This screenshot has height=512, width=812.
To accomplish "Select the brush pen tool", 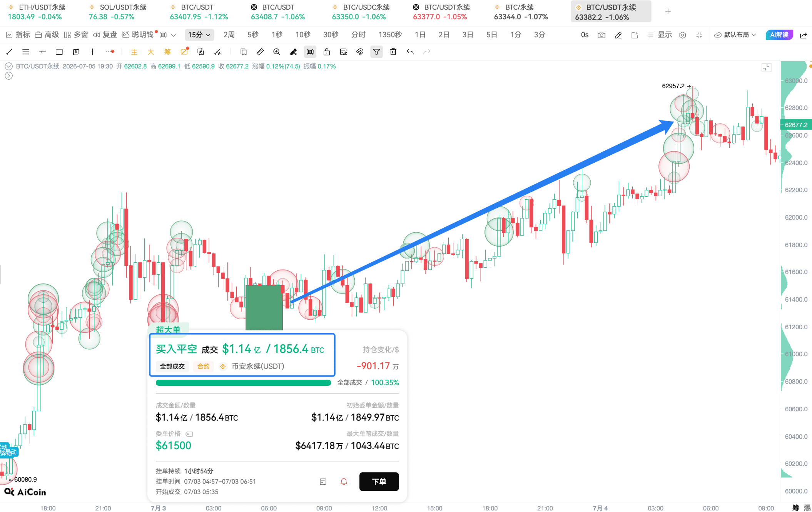I will click(x=293, y=52).
